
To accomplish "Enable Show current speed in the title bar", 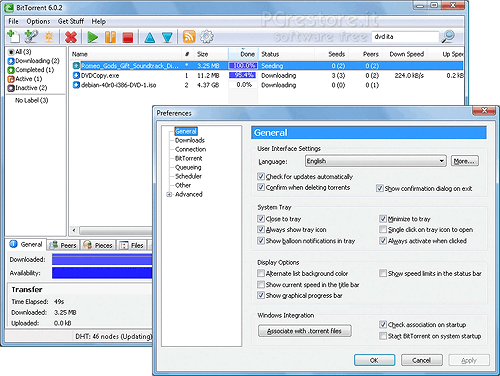I will click(x=261, y=284).
